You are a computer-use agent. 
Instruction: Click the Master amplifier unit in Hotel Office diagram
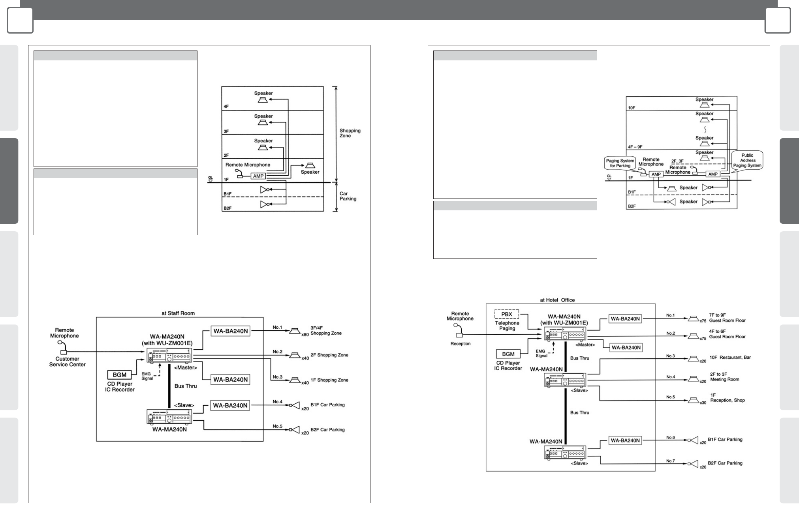coord(565,334)
